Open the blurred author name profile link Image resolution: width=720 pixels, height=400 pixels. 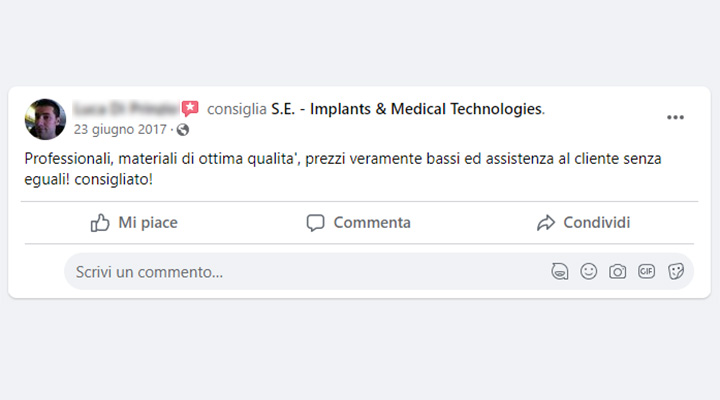(125, 109)
